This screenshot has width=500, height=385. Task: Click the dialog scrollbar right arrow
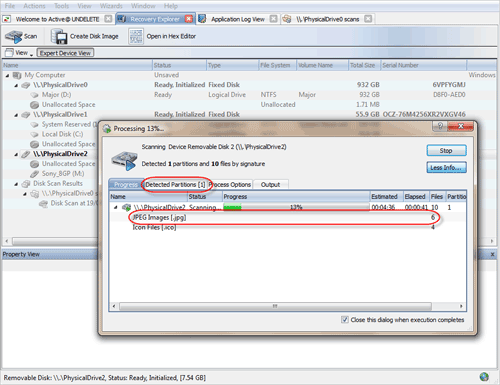[x=461, y=306]
